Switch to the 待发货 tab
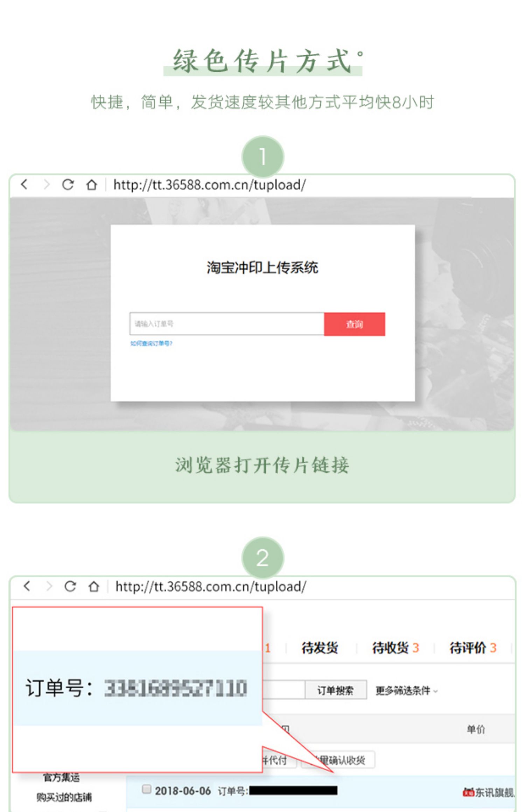 (x=320, y=648)
